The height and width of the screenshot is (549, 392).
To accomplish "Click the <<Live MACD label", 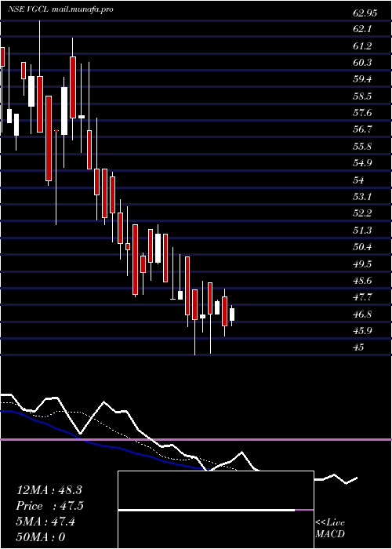I will pos(330,529).
